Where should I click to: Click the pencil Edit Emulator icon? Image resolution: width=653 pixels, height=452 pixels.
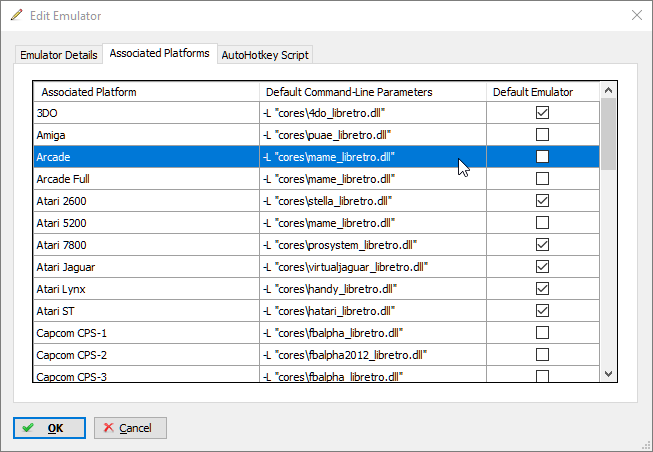click(x=17, y=15)
